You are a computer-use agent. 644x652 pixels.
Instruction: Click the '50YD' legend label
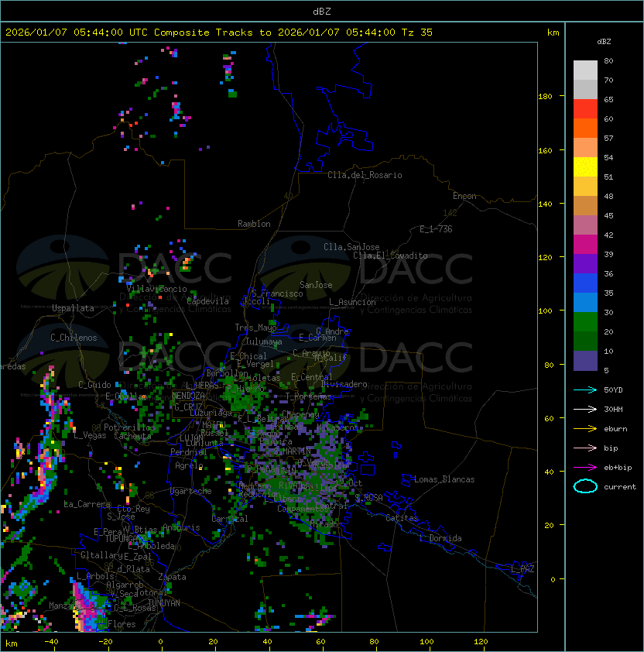[x=613, y=389]
